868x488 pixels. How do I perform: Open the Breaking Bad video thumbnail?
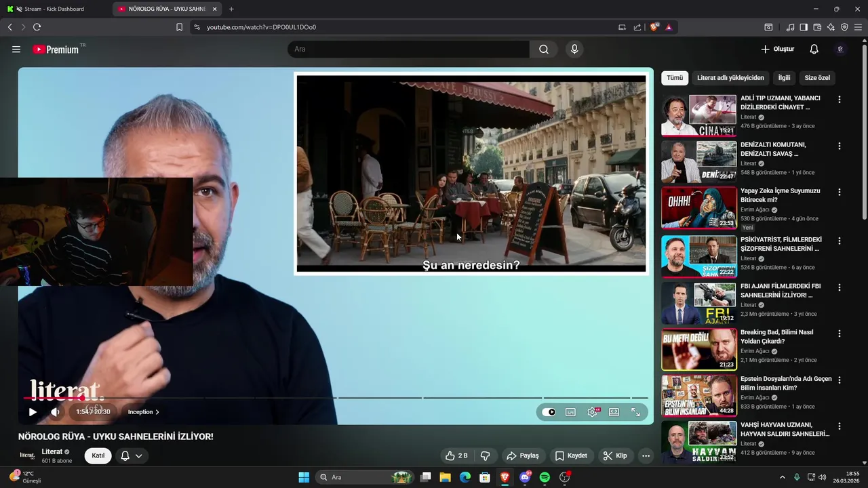699,349
